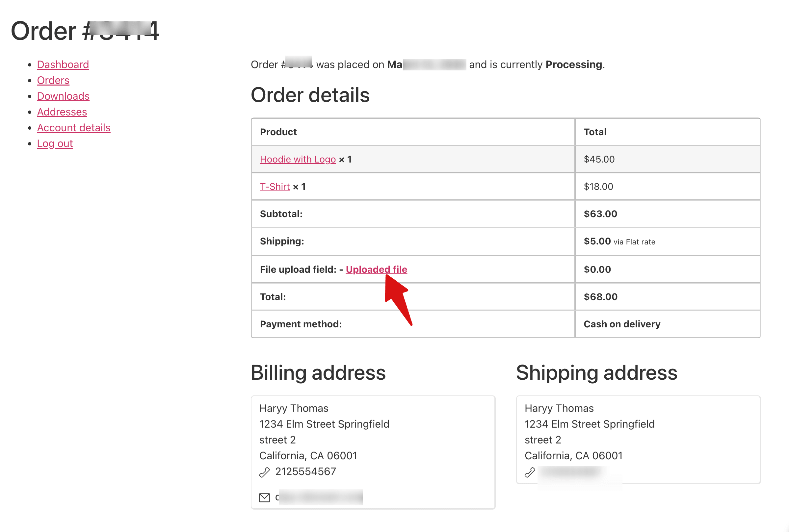Click the Log out link
789x532 pixels.
(55, 143)
